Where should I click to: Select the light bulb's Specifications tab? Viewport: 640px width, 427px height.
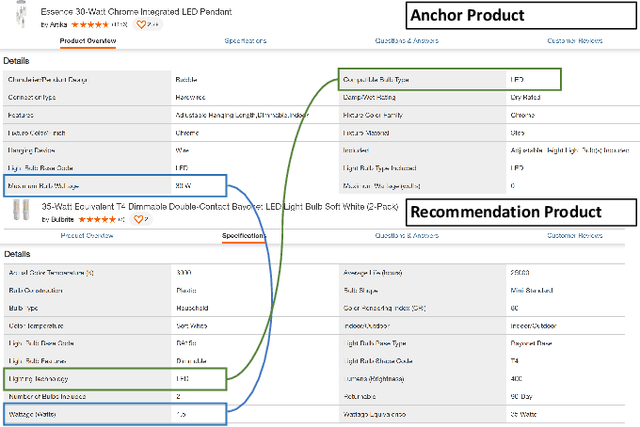tap(244, 236)
